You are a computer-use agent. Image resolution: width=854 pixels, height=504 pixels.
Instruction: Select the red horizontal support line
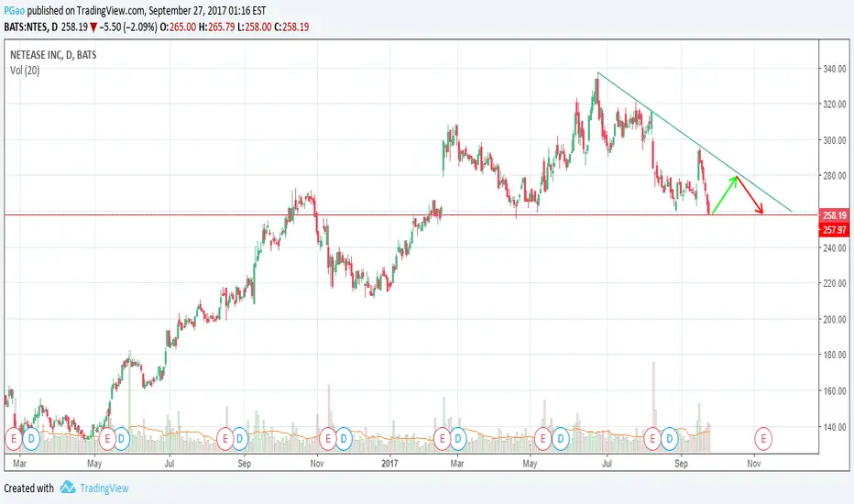(x=411, y=215)
